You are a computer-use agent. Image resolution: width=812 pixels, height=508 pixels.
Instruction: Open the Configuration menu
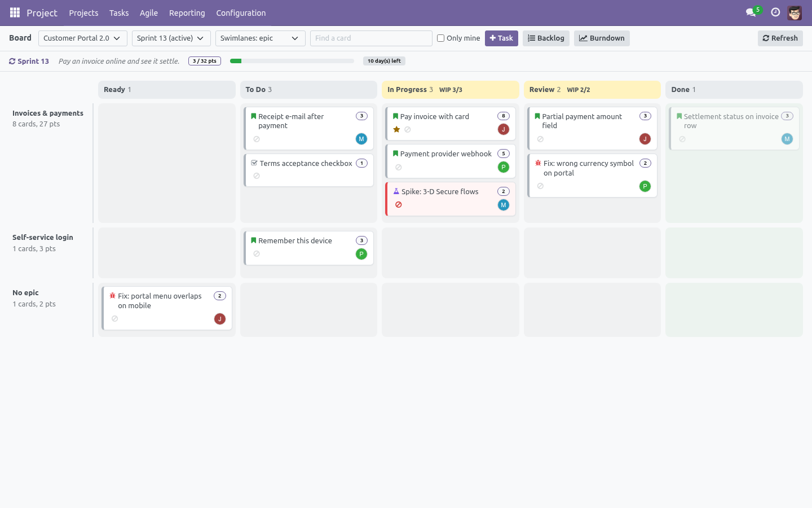[241, 13]
